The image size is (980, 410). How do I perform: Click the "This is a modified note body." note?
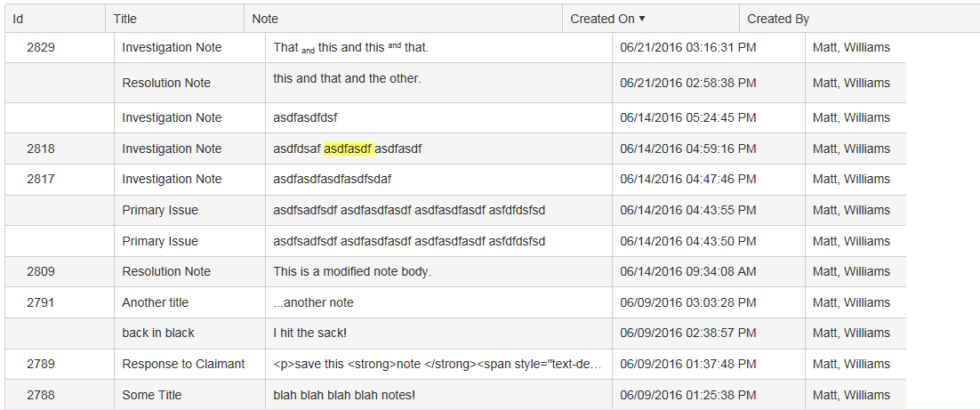(x=352, y=271)
